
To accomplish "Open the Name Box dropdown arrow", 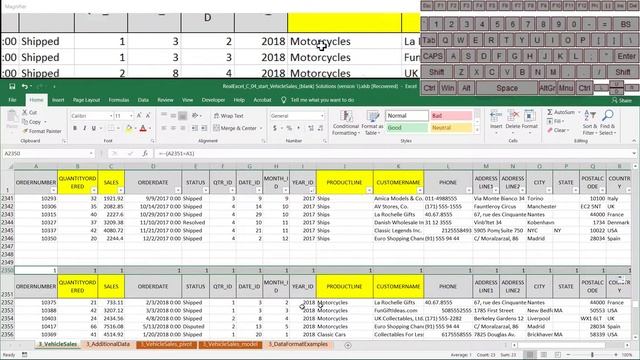I will [x=91, y=153].
